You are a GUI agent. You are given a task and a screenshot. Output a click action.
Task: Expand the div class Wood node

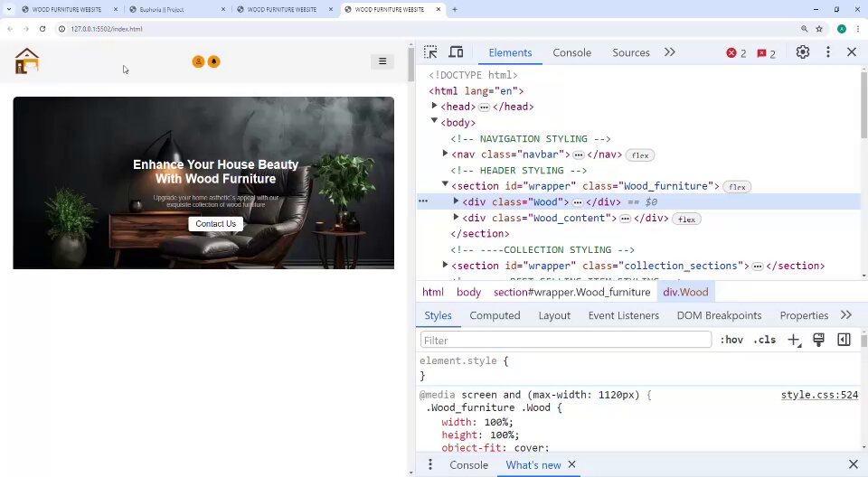[456, 201]
